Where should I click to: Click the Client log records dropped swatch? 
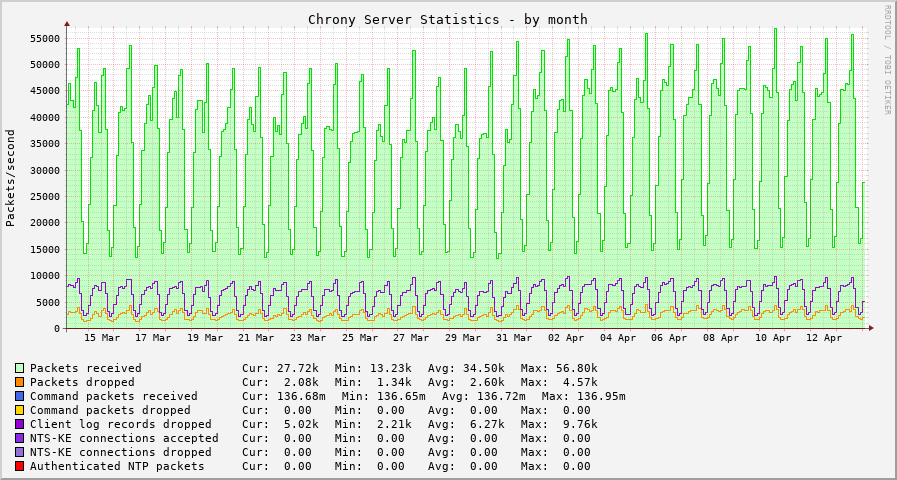20,424
